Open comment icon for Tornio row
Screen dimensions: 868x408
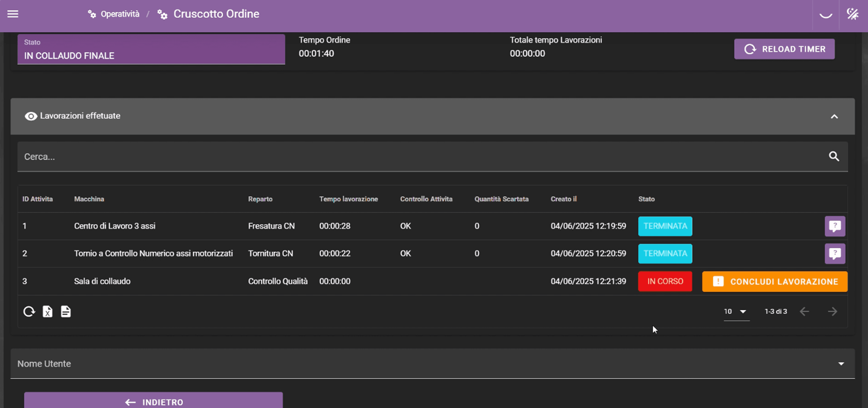[835, 254]
